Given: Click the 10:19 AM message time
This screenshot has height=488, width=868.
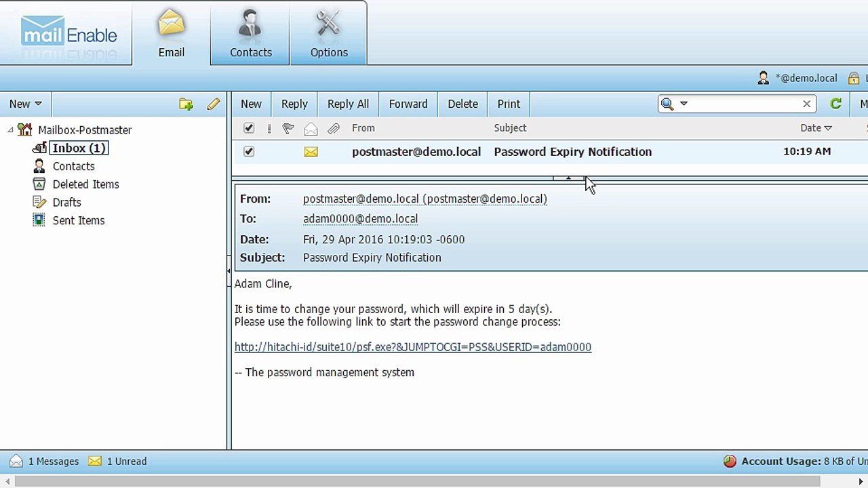Looking at the screenshot, I should click(807, 152).
